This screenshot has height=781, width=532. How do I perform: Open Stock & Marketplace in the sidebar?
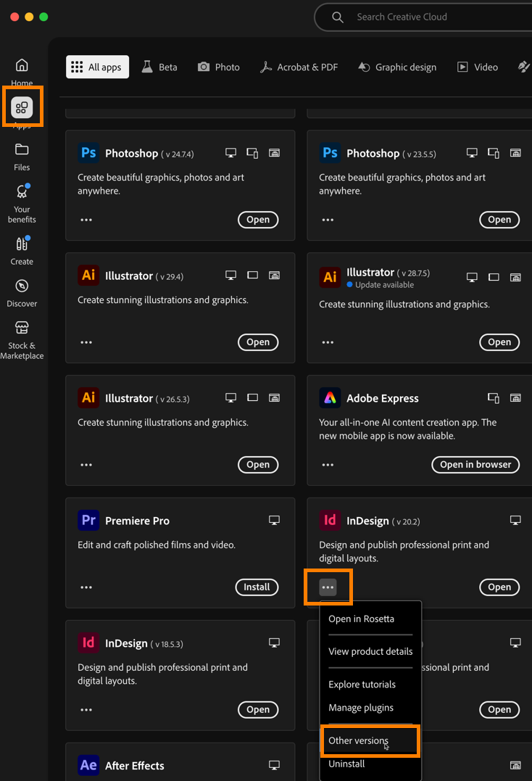pos(22,340)
